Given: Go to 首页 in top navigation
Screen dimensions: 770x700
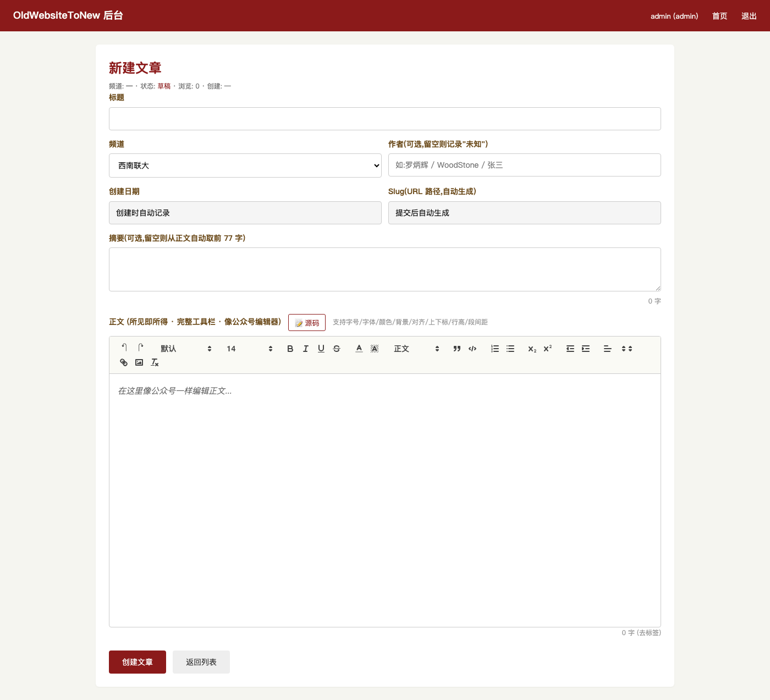Looking at the screenshot, I should [x=719, y=16].
